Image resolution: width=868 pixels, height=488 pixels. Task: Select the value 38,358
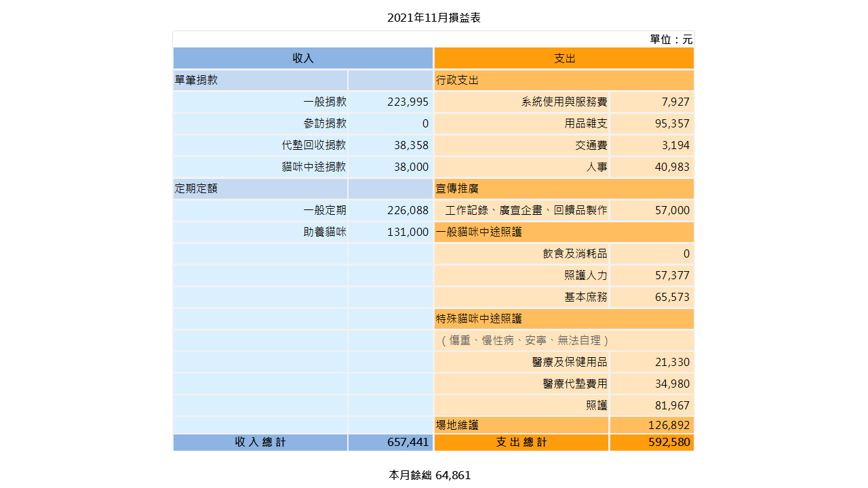pyautogui.click(x=412, y=145)
